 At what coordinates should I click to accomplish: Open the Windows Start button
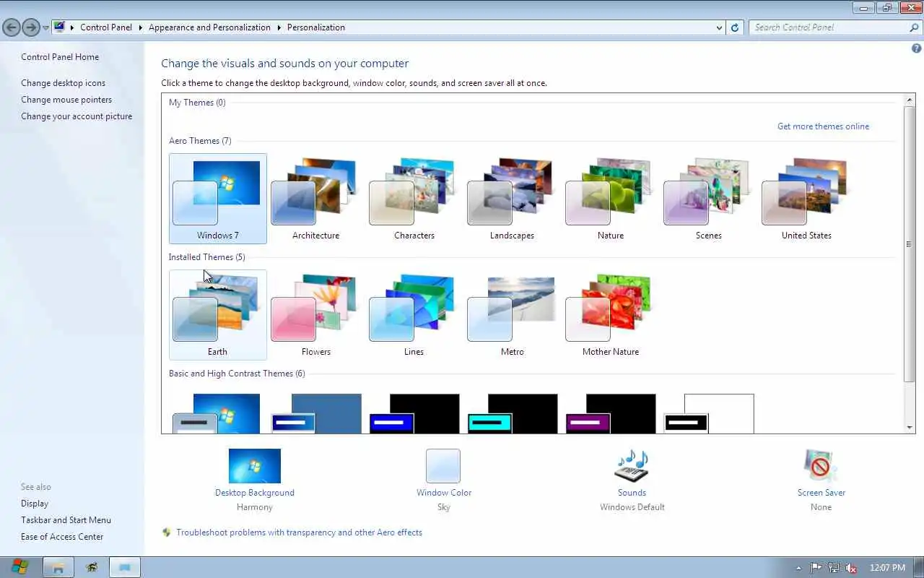19,567
